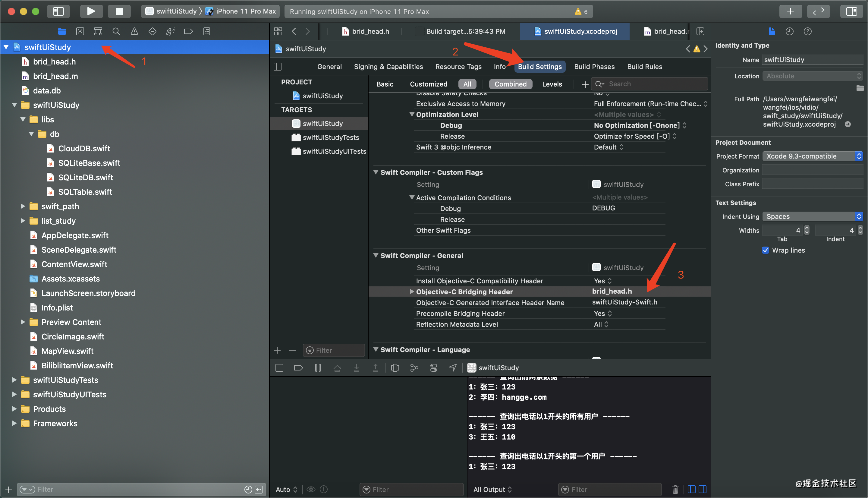
Task: Open the Breakpoint navigator
Action: [x=188, y=31]
